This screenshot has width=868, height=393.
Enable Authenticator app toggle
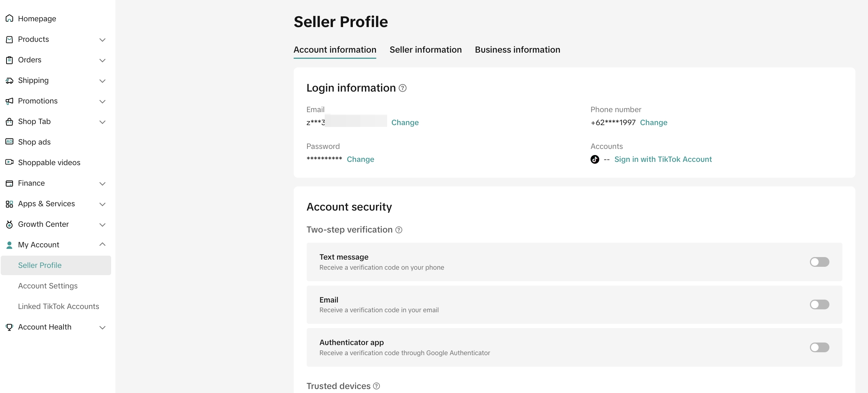[x=819, y=348]
